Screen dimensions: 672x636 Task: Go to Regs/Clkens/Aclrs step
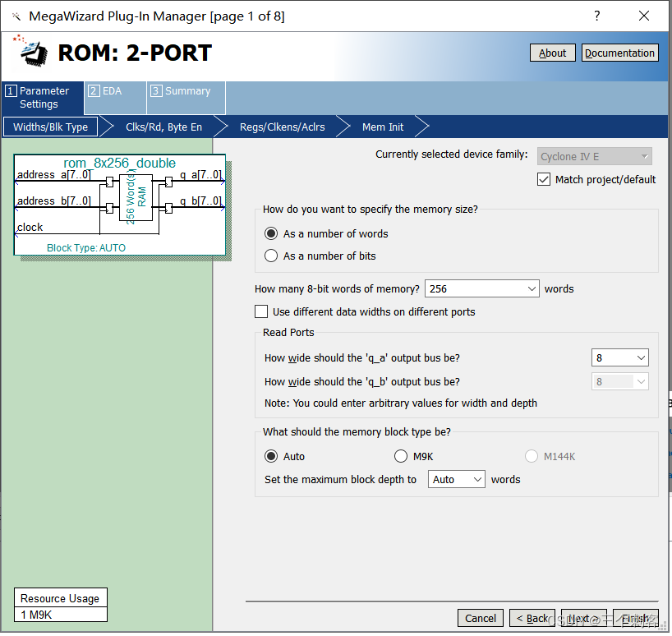click(282, 127)
